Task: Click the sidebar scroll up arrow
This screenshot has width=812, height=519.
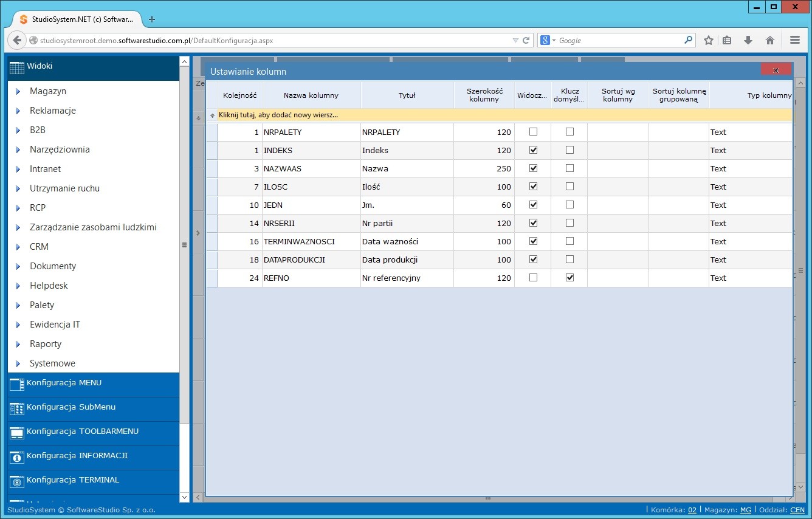Action: 185,61
